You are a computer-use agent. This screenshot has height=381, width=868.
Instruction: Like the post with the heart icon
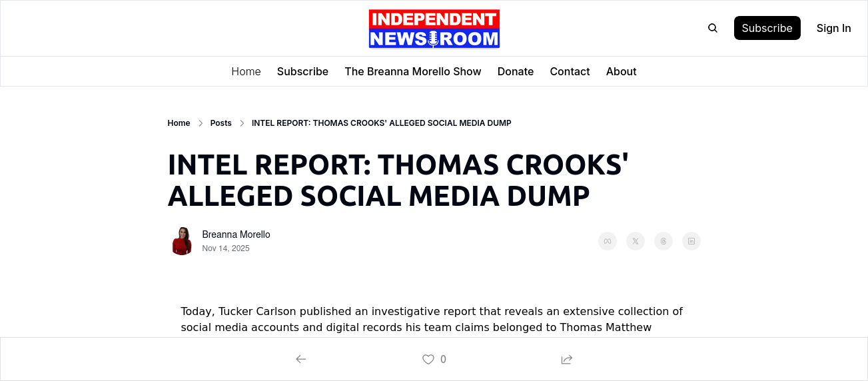[x=428, y=359]
